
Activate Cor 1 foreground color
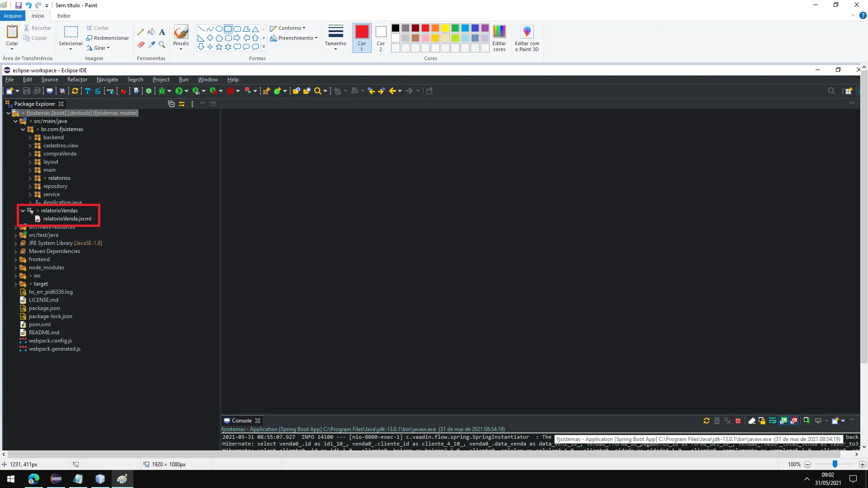(x=362, y=38)
